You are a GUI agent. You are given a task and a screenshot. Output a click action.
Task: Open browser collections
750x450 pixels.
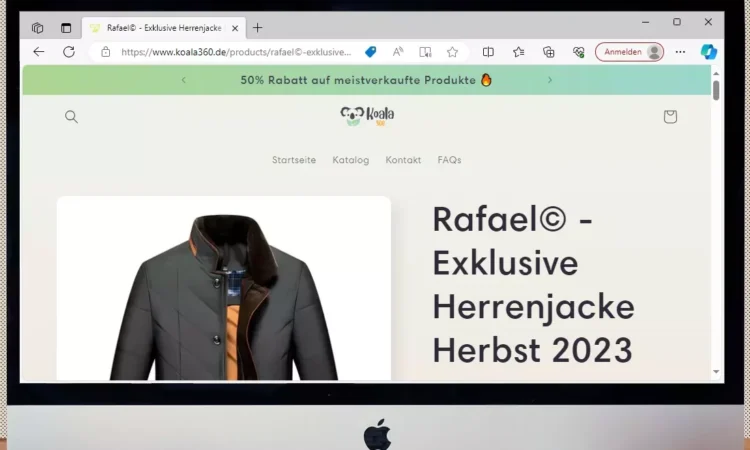pos(549,52)
